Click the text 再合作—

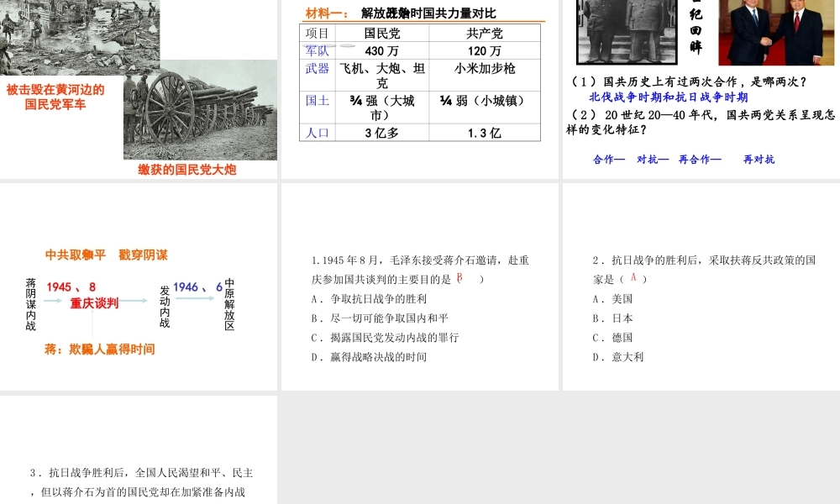tap(700, 159)
